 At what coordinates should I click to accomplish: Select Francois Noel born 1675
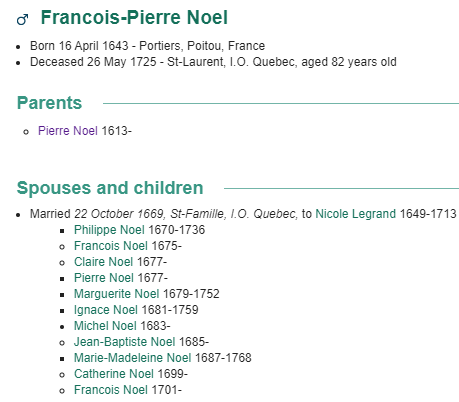click(111, 246)
